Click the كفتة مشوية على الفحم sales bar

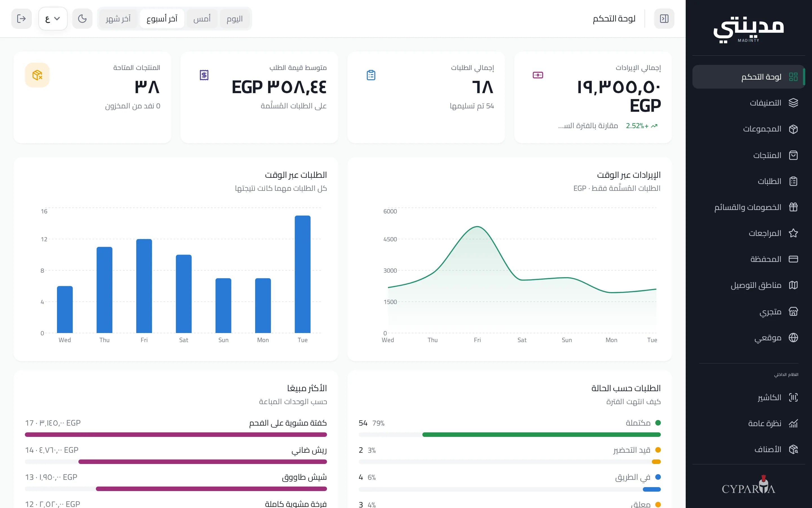click(176, 435)
